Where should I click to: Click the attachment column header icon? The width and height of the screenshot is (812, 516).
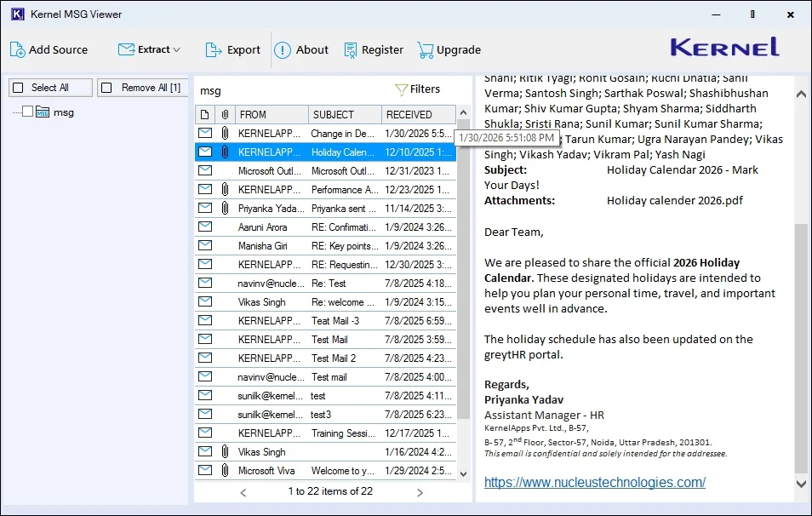(x=225, y=114)
